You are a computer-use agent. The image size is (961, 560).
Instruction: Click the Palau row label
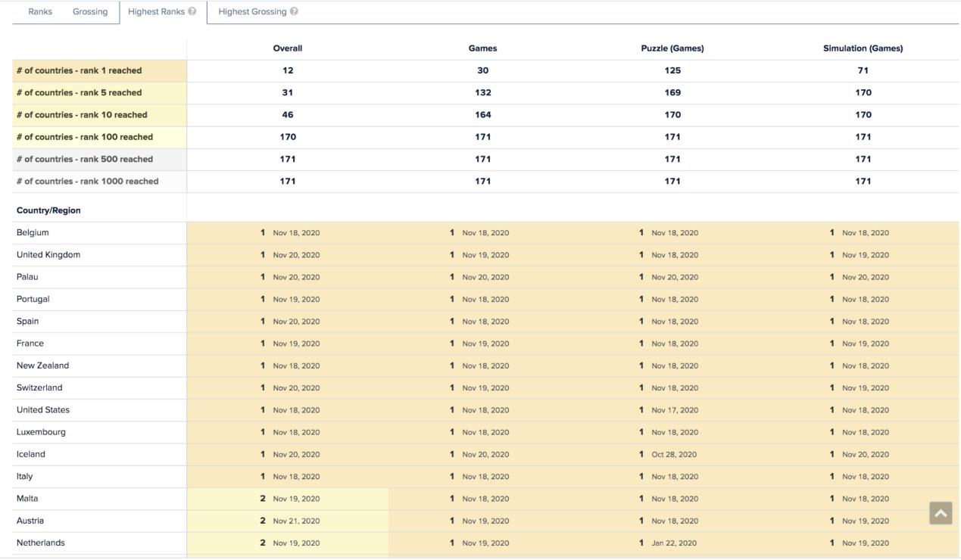pos(27,277)
